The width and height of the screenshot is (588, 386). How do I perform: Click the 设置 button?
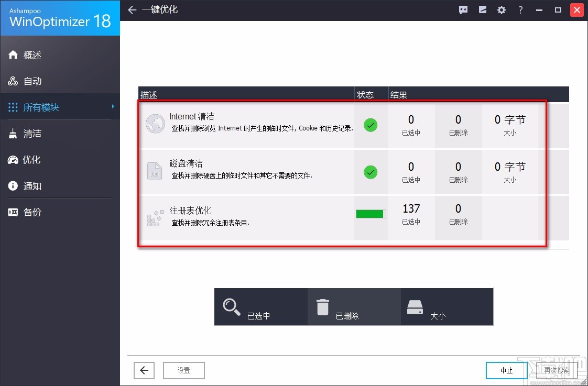click(x=184, y=371)
